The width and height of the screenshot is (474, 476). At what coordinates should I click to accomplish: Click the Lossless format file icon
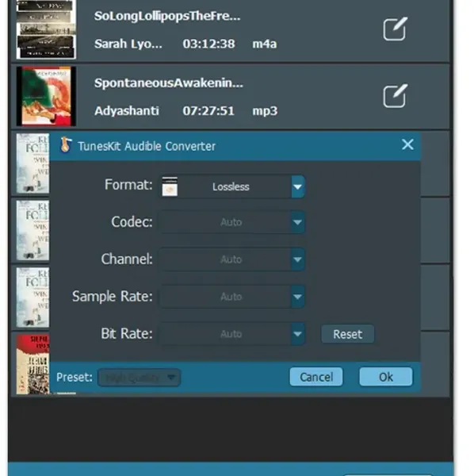click(x=170, y=186)
